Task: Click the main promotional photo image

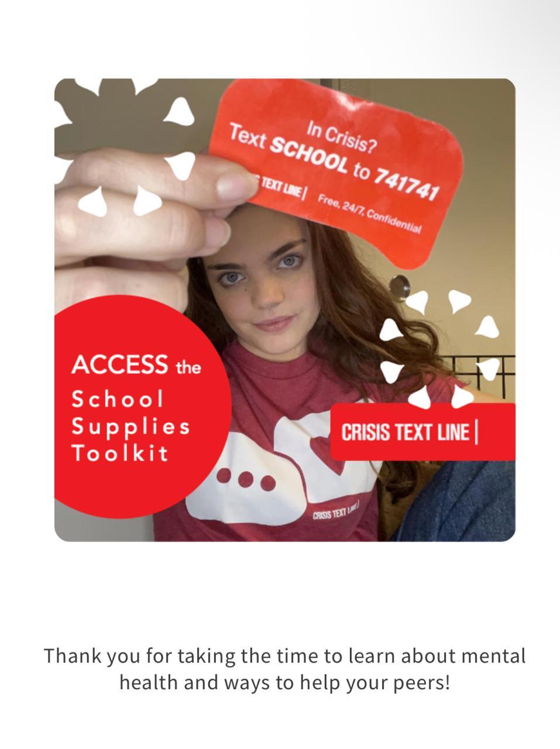Action: pos(285,310)
